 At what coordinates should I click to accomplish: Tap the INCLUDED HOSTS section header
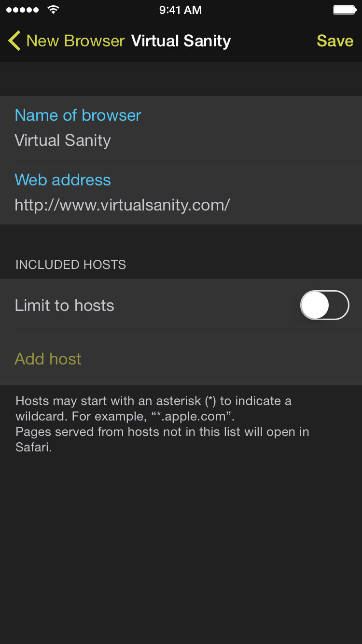point(70,265)
